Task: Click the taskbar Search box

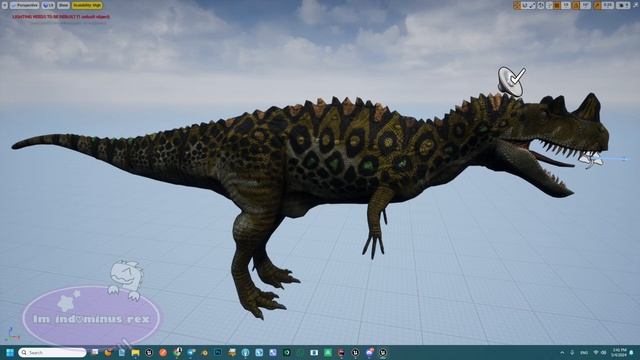Action: coord(52,353)
